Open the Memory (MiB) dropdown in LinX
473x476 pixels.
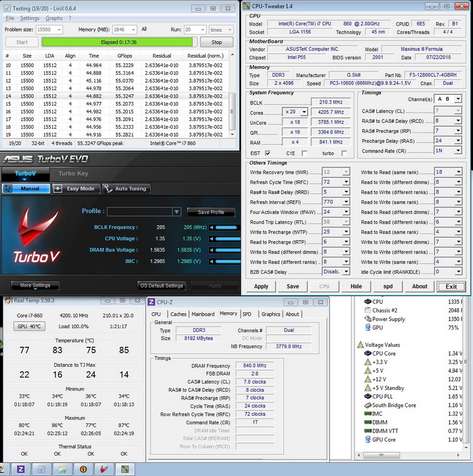click(x=133, y=30)
